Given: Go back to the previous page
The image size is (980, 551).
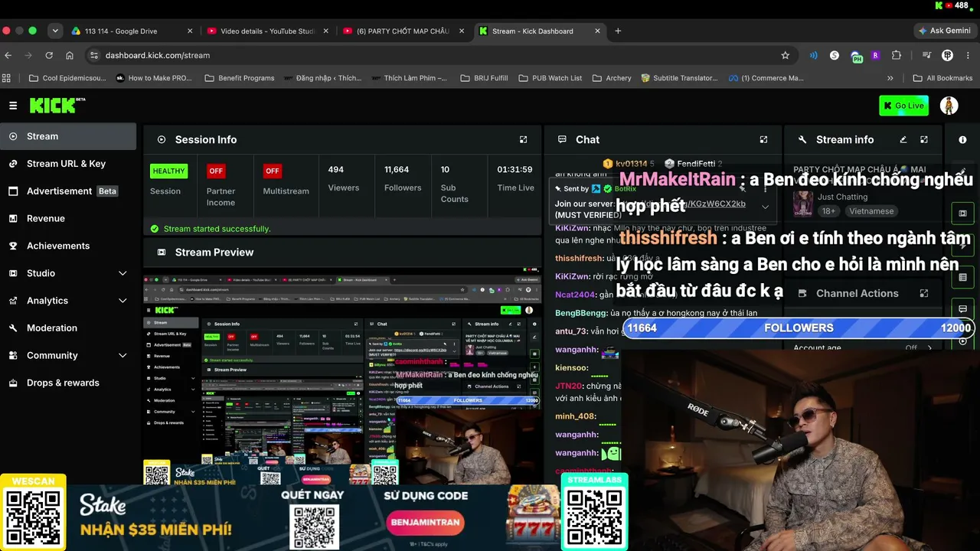Looking at the screenshot, I should 8,55.
